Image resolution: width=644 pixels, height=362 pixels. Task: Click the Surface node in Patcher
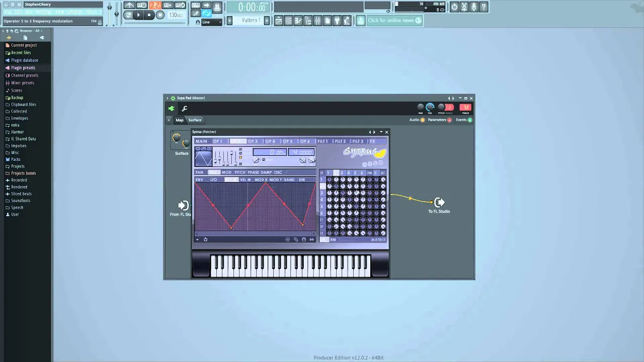point(181,141)
